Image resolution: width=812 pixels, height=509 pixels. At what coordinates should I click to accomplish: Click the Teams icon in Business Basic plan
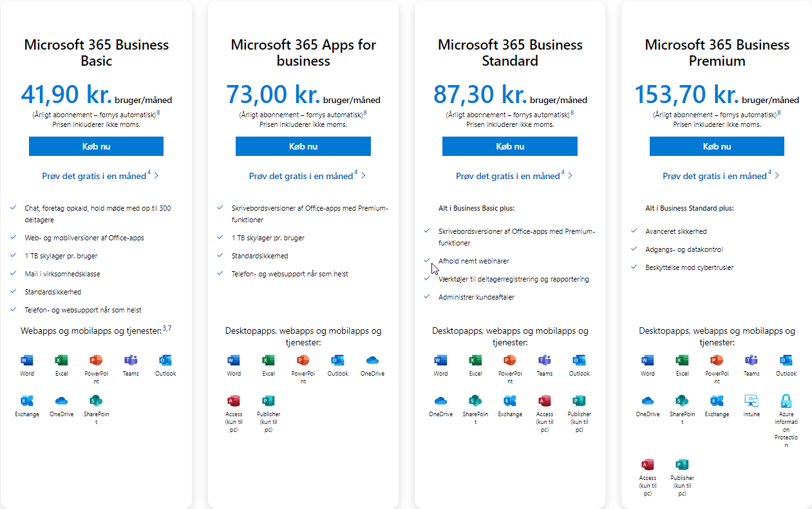tap(131, 360)
